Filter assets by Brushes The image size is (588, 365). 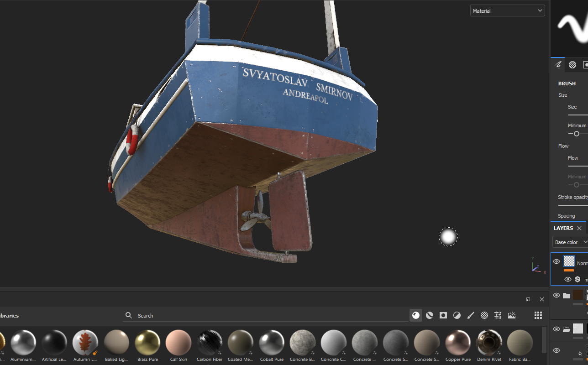[x=471, y=315]
